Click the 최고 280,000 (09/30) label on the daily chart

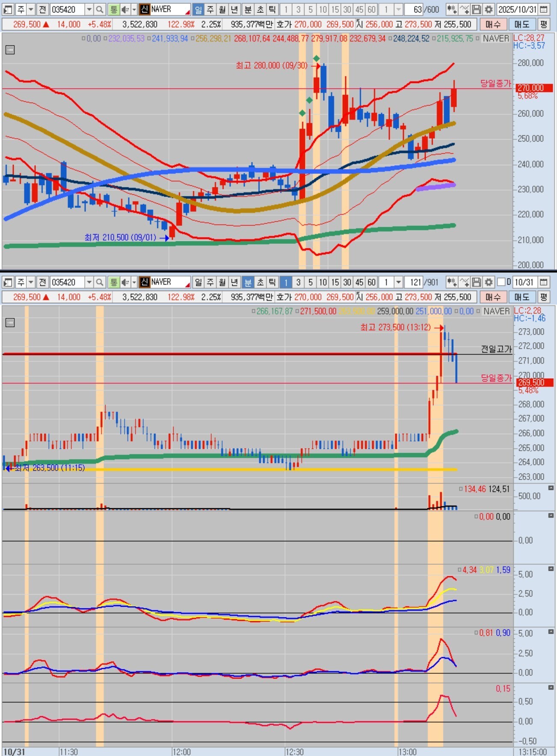[x=272, y=65]
